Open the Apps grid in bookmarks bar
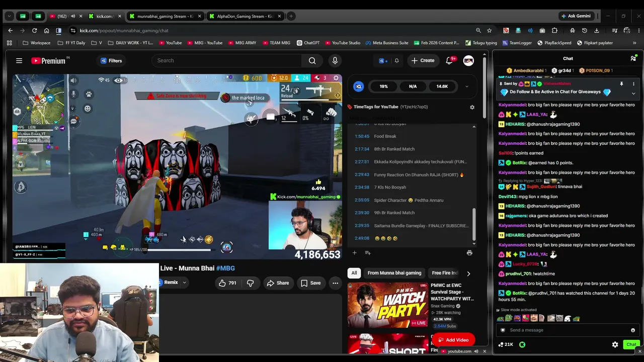The height and width of the screenshot is (362, 644). pos(9,43)
